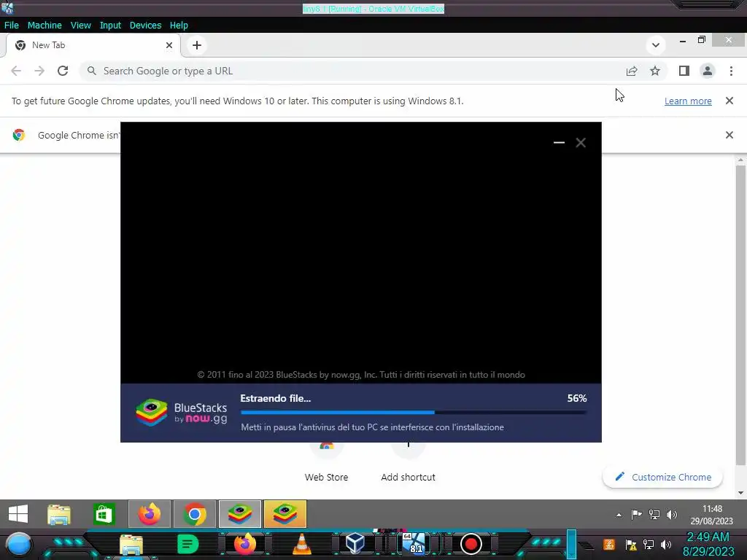Open guest volume tray icon

[x=672, y=515]
